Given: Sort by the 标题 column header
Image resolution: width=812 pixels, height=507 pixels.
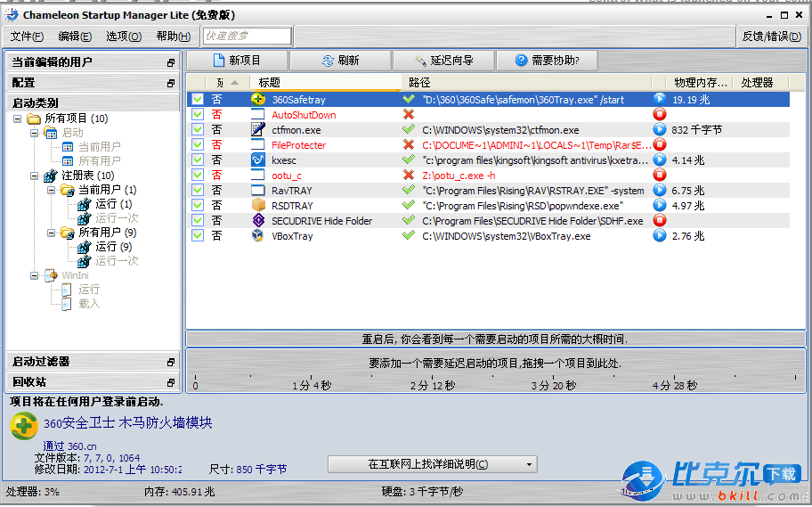Looking at the screenshot, I should (x=326, y=83).
